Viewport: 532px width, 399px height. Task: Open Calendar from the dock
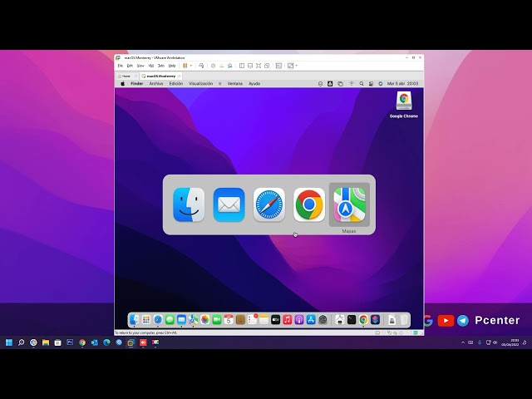pyautogui.click(x=229, y=319)
